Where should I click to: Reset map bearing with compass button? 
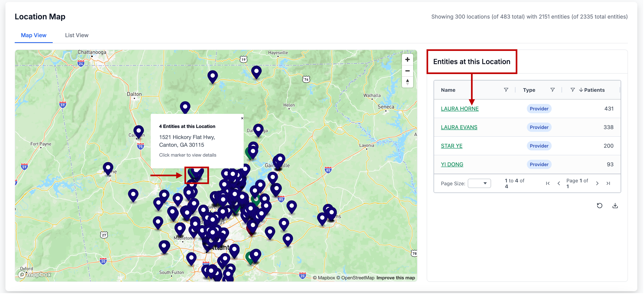tap(407, 82)
